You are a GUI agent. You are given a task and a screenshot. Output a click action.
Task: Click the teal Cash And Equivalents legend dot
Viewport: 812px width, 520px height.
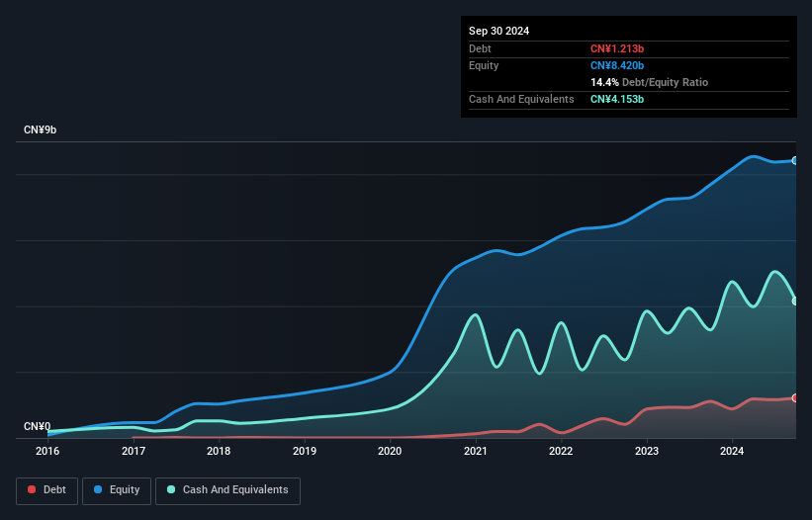point(171,489)
